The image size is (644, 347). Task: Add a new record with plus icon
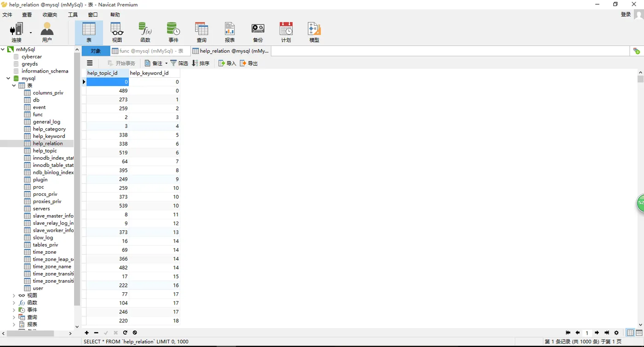[86, 333]
